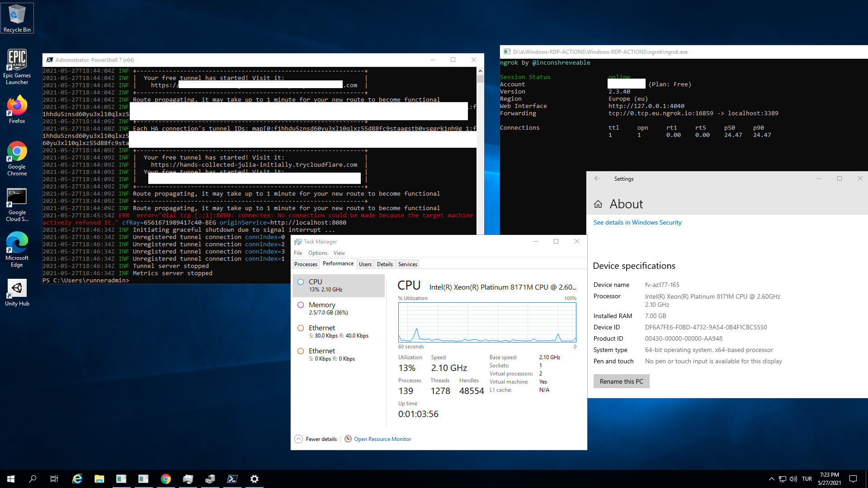Switch to the Processes tab

306,264
